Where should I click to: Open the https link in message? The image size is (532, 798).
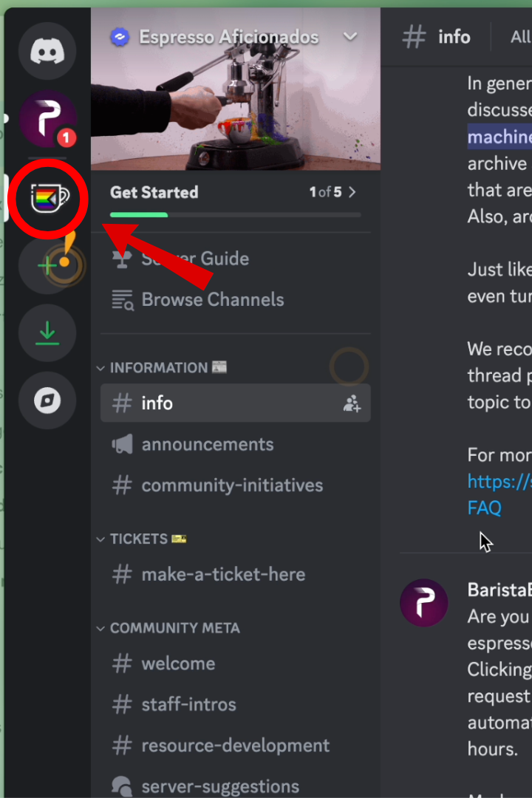click(499, 481)
